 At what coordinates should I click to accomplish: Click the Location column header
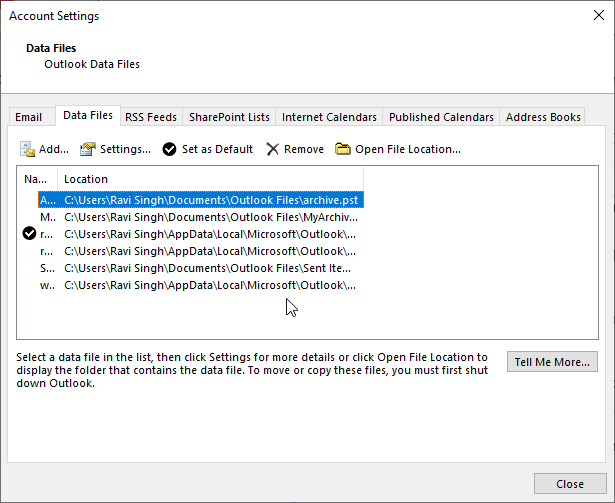210,179
